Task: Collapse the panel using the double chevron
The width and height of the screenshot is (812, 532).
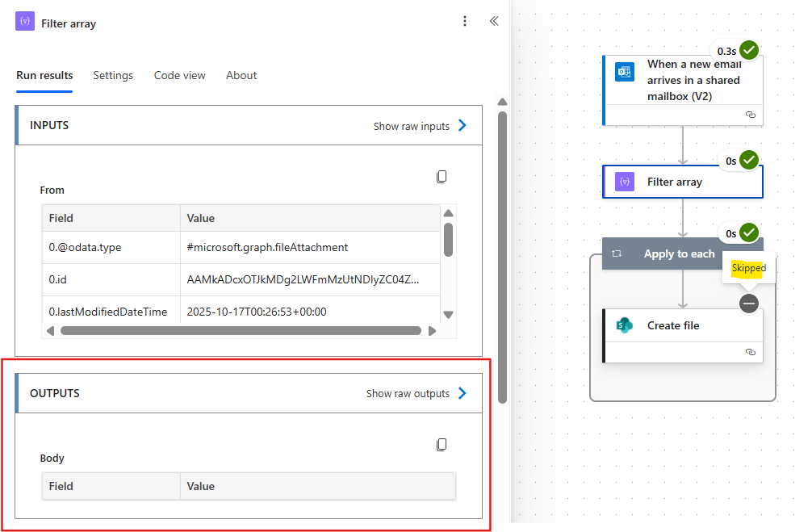Action: click(494, 22)
